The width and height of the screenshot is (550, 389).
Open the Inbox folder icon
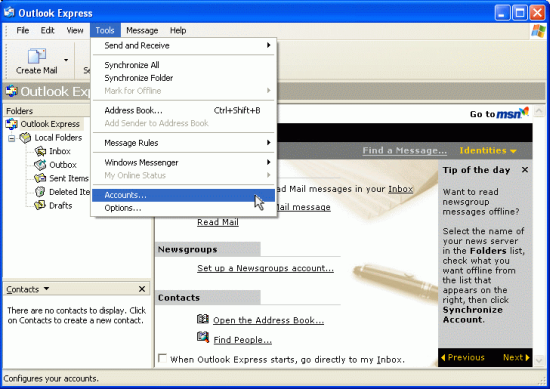[40, 151]
